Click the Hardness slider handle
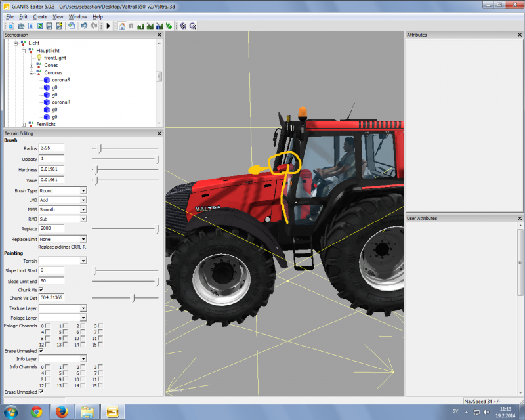The image size is (525, 420). pos(96,170)
